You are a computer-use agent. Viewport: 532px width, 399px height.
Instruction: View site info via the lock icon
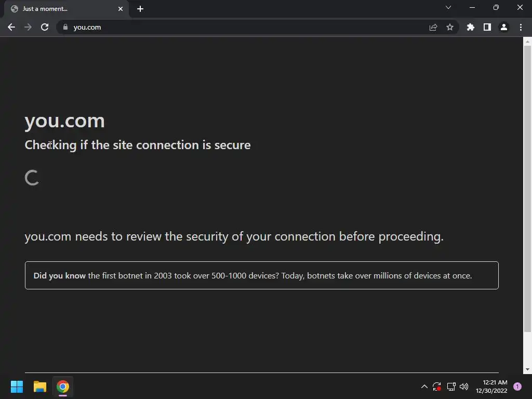click(65, 28)
